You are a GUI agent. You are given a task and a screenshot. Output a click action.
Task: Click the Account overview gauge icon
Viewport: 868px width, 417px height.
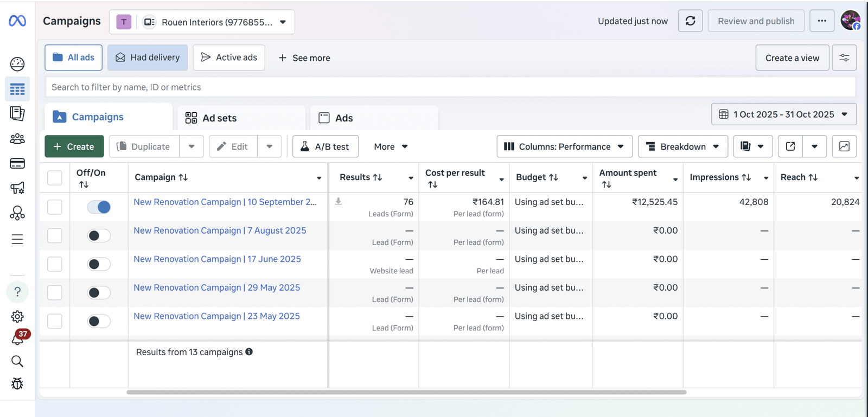17,64
